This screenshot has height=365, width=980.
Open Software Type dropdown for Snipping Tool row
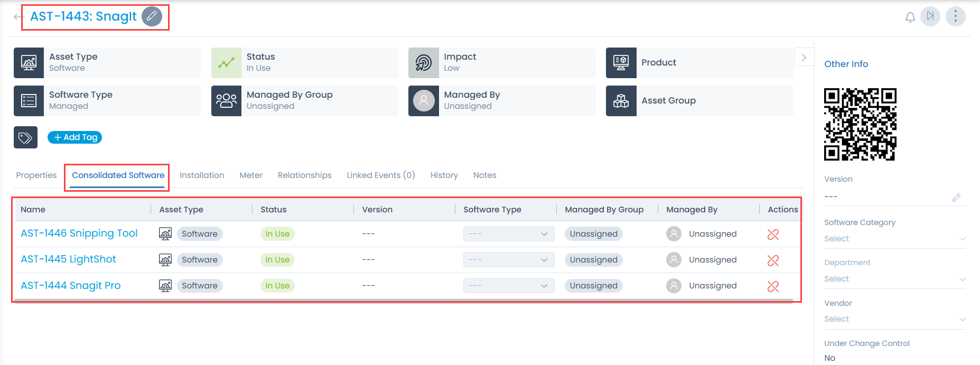(509, 233)
